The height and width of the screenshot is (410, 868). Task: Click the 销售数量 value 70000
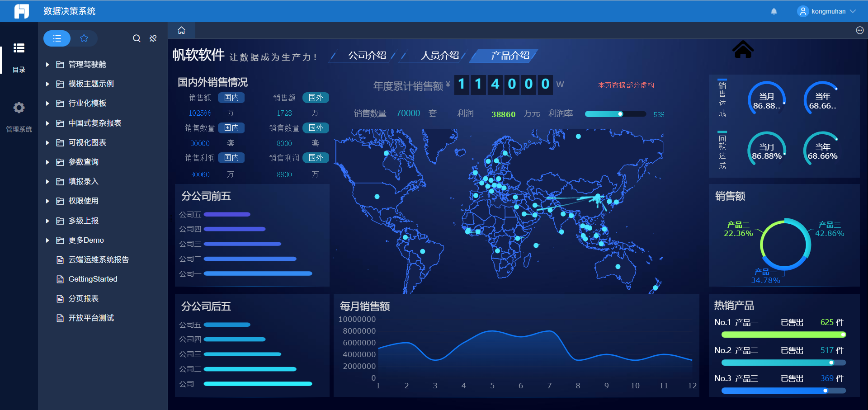(x=408, y=113)
